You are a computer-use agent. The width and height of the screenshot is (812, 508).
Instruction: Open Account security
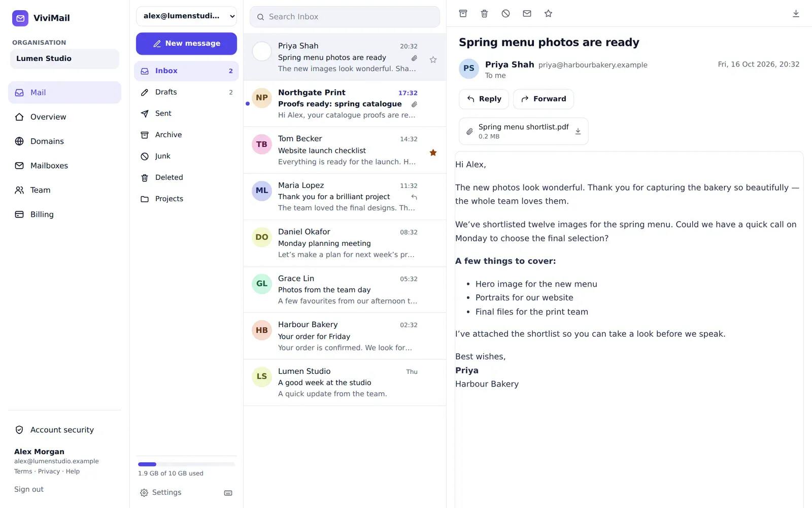64,430
